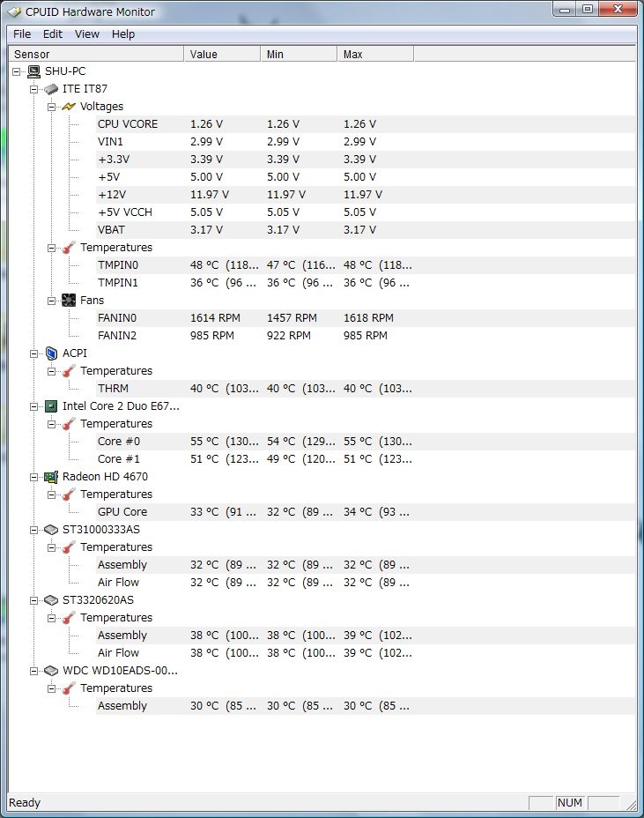This screenshot has height=818, width=644.
Task: Open the File menu
Action: tap(22, 34)
